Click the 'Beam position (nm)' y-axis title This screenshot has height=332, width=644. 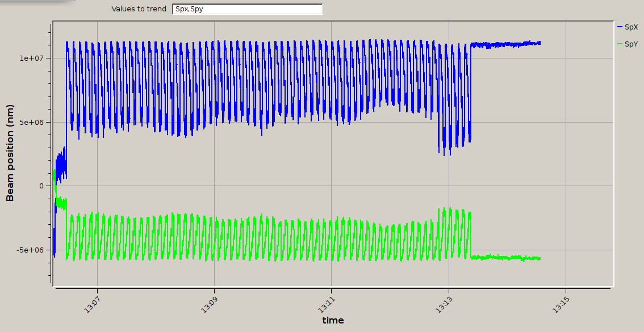[x=10, y=153]
